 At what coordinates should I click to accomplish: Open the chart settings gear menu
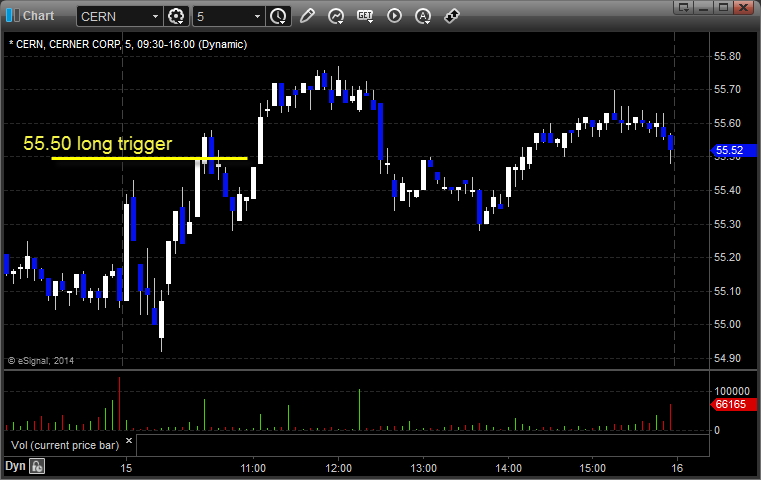(176, 17)
